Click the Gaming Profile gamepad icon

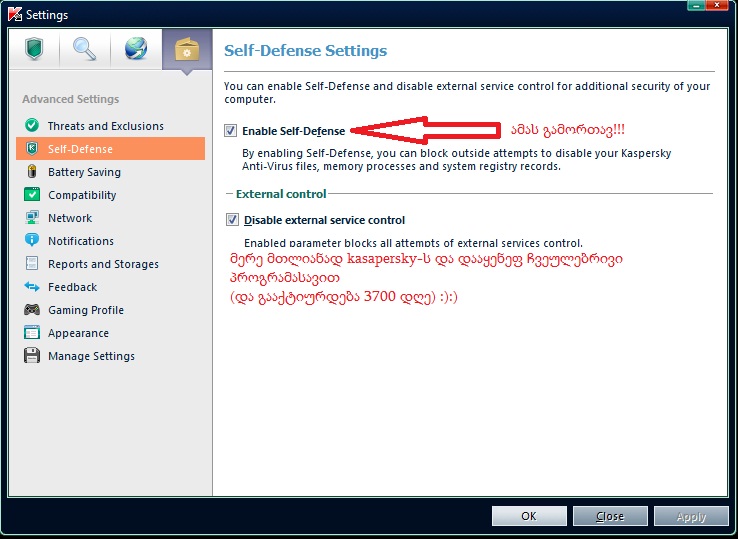[x=32, y=309]
